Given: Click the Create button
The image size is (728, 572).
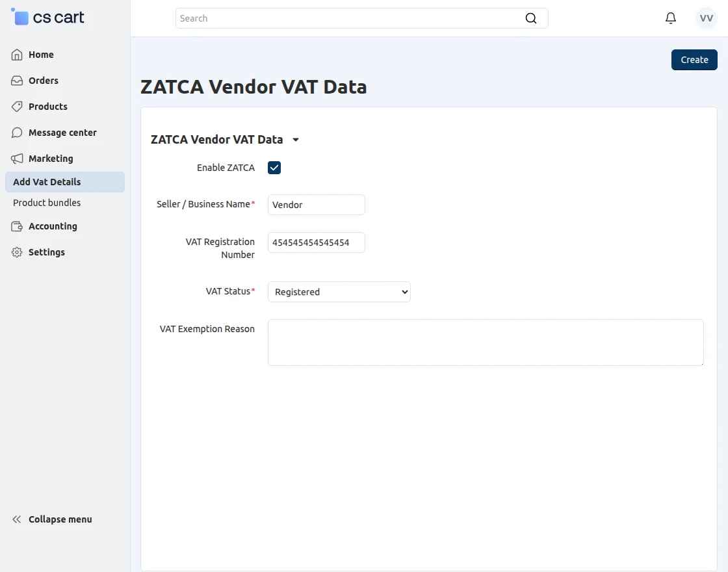Looking at the screenshot, I should tap(694, 60).
